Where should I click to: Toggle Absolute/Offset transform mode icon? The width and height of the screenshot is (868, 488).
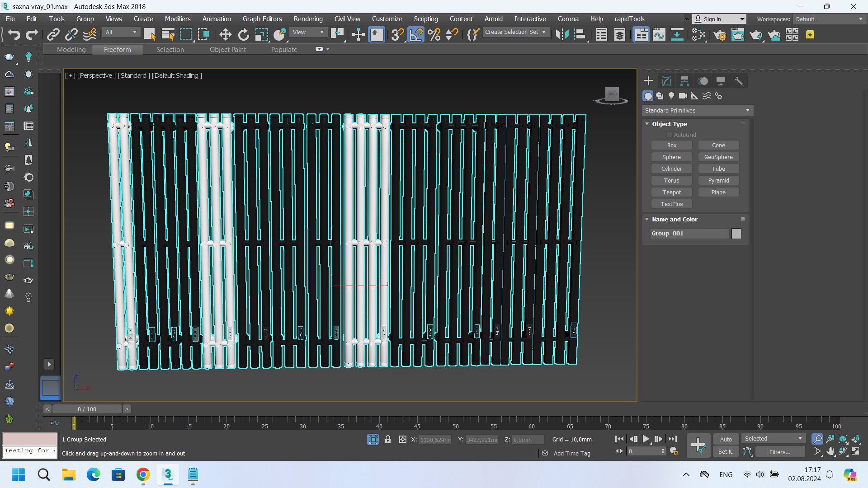(402, 439)
